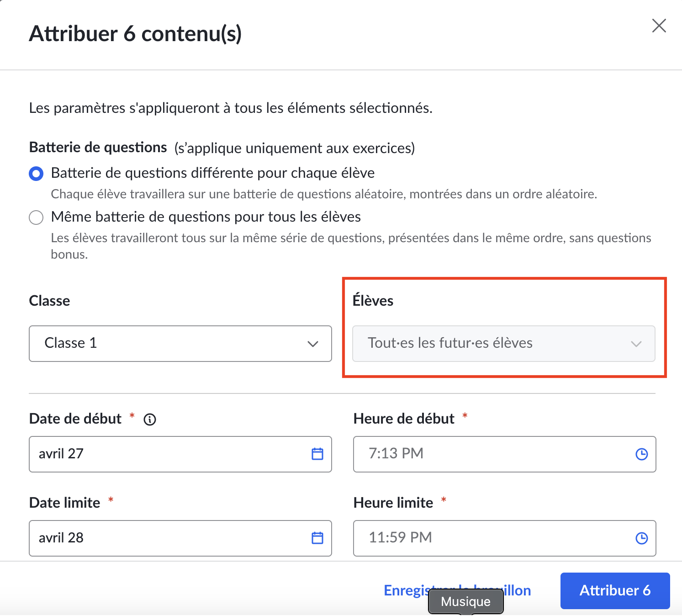The width and height of the screenshot is (682, 616).
Task: Click the chevron arrow of the Classe dropdown
Action: point(312,344)
